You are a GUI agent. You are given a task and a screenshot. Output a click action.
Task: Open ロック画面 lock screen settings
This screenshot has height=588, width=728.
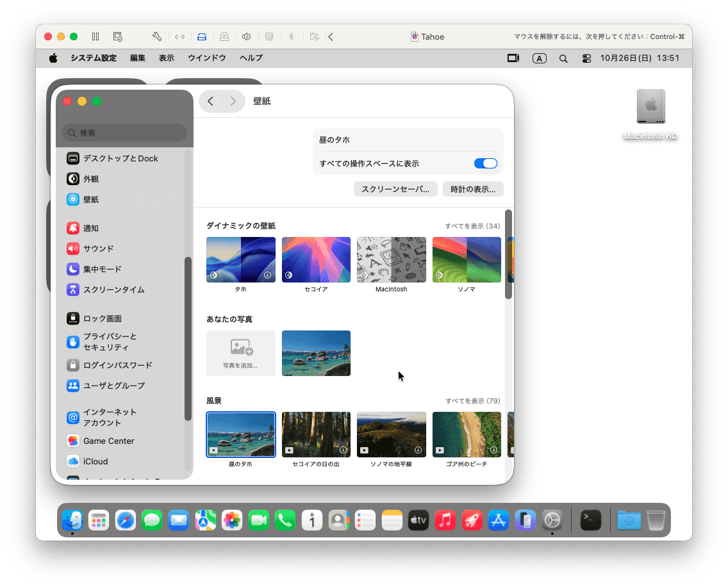click(102, 318)
